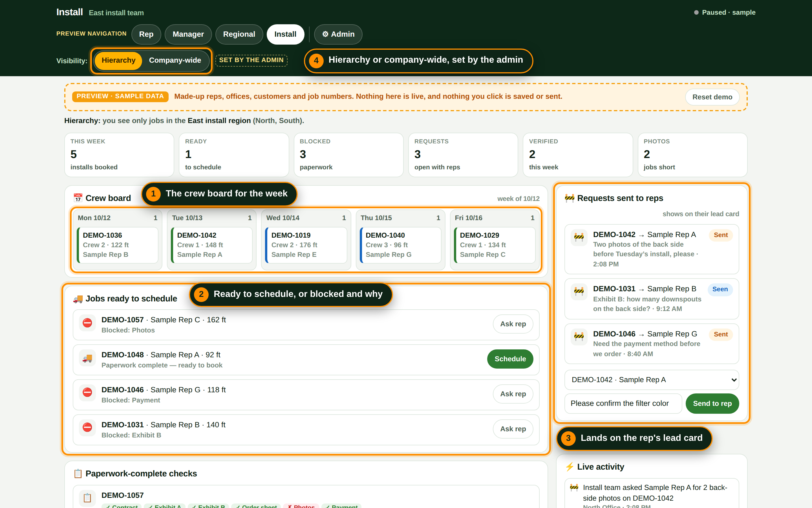The width and height of the screenshot is (812, 508).
Task: Switch visibility to Company-wide
Action: [175, 60]
